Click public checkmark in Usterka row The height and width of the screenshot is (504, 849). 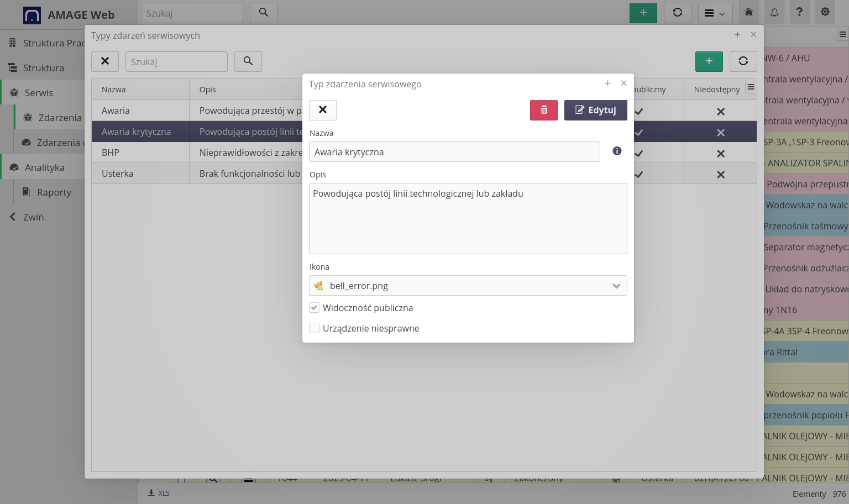click(639, 175)
